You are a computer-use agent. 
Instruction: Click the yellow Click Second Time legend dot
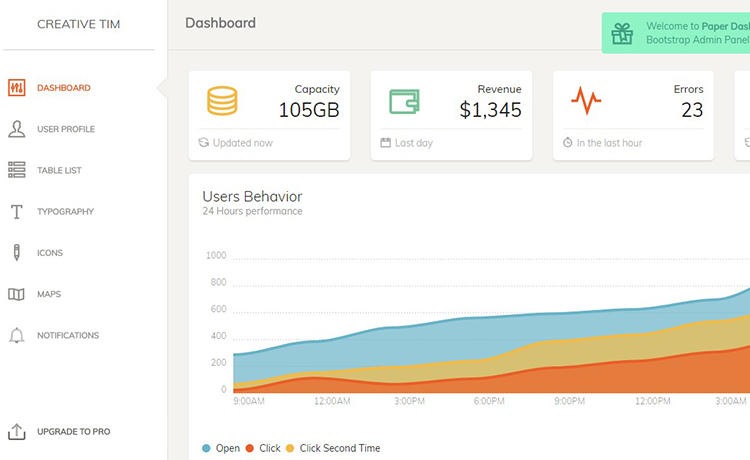(290, 448)
